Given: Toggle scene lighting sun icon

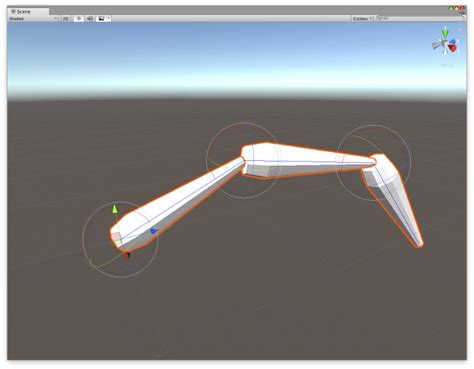Looking at the screenshot, I should point(79,19).
